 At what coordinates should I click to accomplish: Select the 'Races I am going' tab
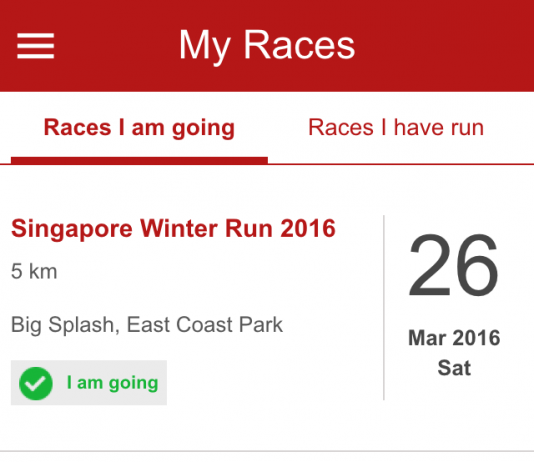coord(139,128)
